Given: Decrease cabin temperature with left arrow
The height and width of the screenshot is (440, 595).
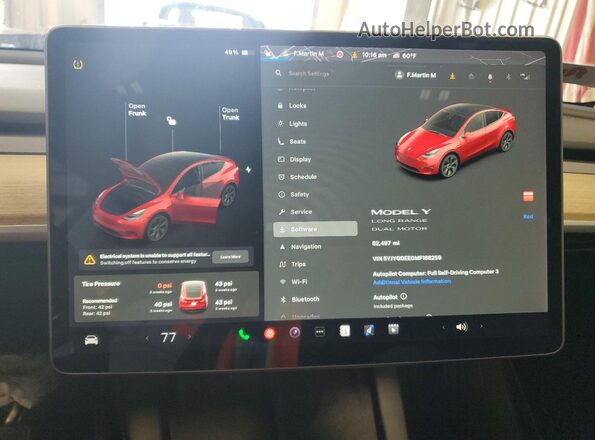Looking at the screenshot, I should pyautogui.click(x=147, y=338).
